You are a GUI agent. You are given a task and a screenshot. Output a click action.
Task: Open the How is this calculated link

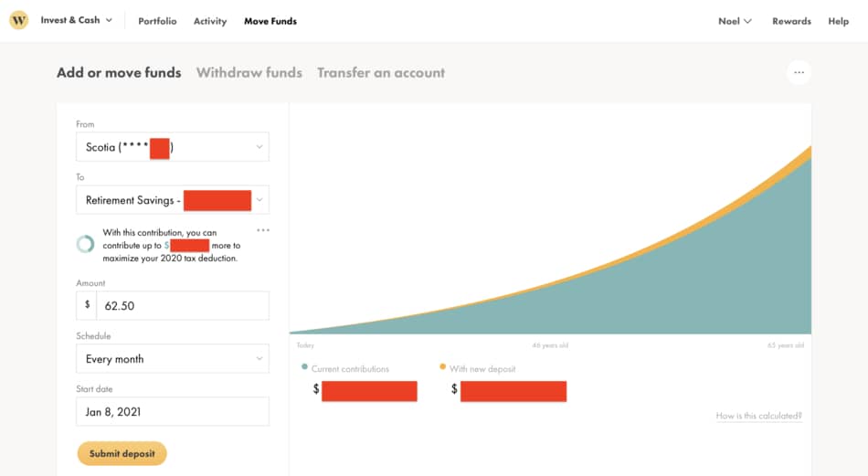758,416
